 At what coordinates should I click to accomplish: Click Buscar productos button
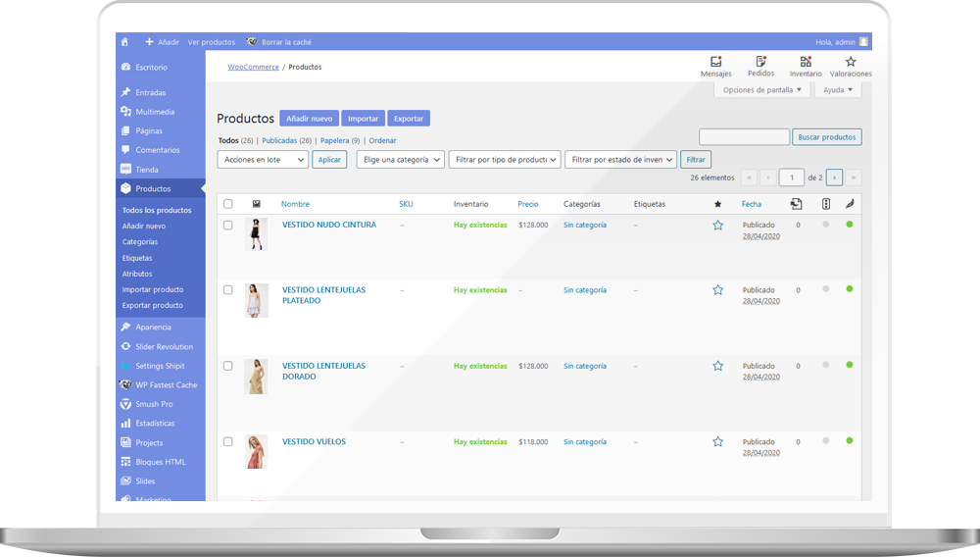[x=827, y=137]
